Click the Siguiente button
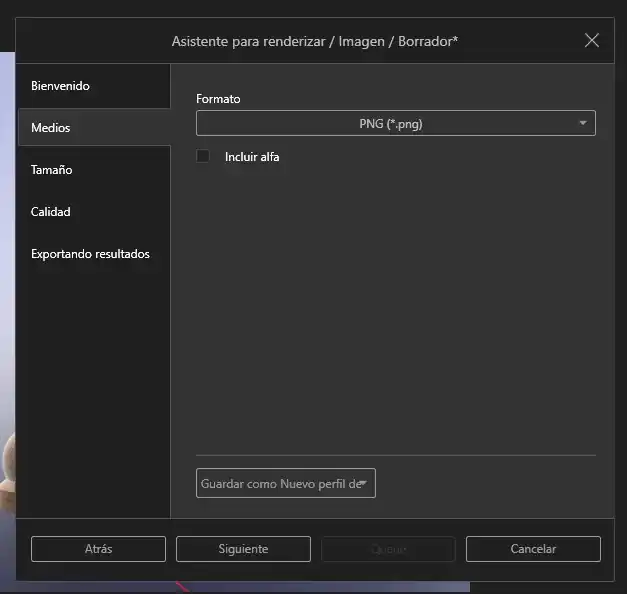Viewport: 627px width, 594px height. 243,549
